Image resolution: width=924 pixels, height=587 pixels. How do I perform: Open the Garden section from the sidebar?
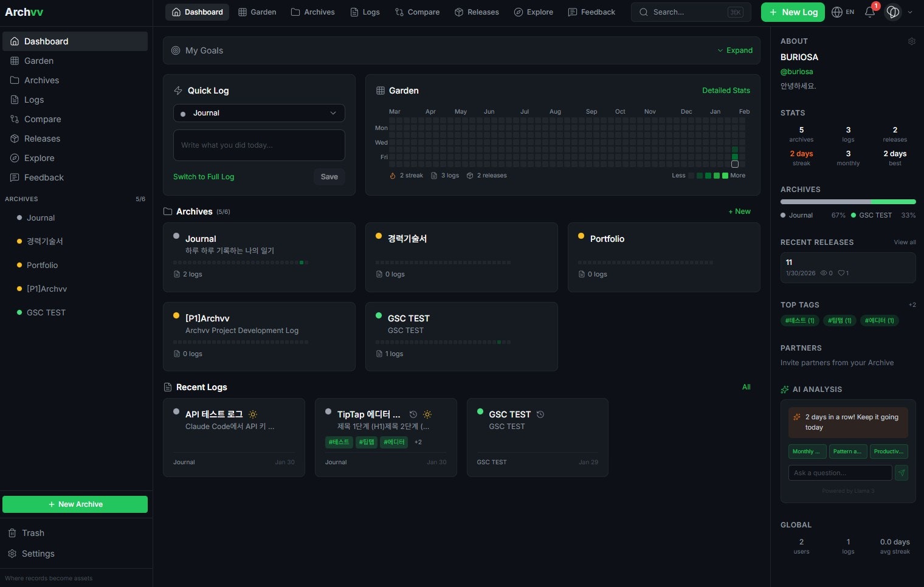point(38,61)
